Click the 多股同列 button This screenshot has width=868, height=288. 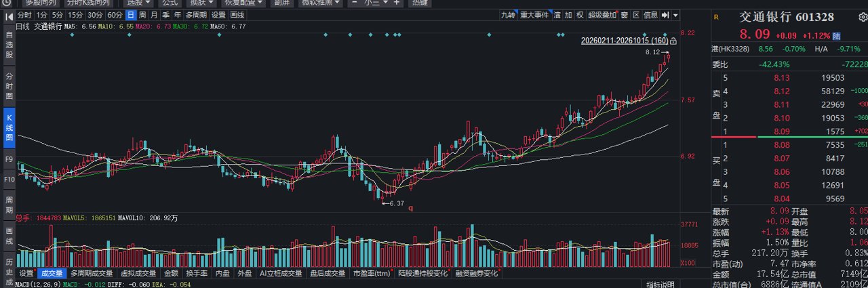[40, 3]
